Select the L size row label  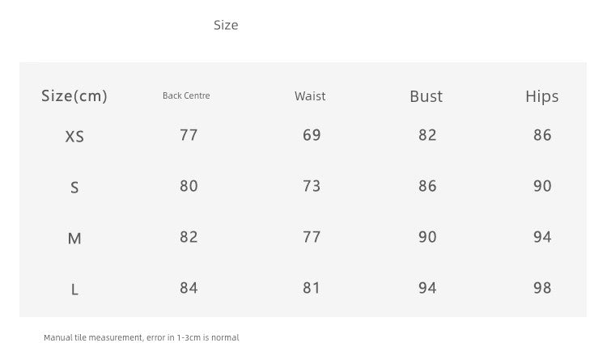tap(74, 290)
